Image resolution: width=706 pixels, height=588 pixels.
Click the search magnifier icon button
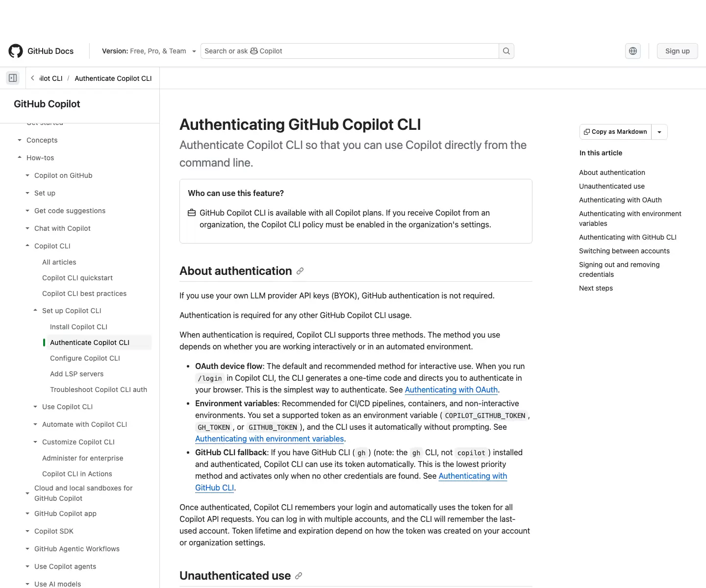506,51
